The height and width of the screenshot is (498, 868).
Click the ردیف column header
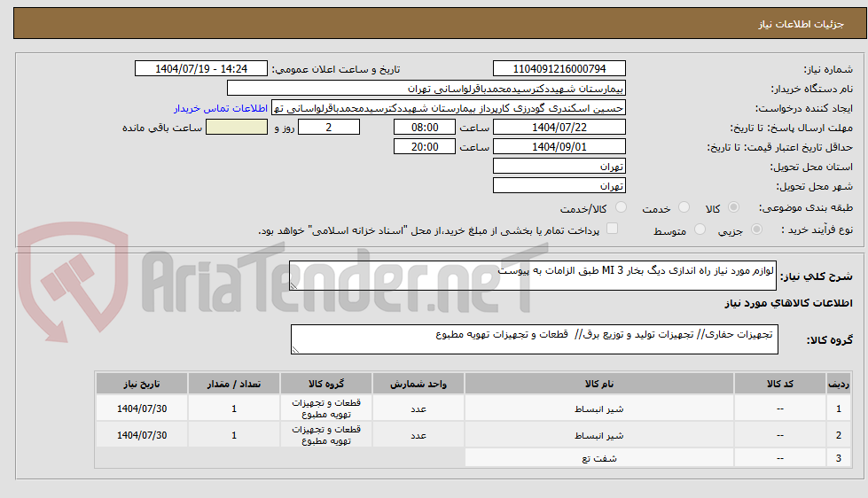(838, 384)
